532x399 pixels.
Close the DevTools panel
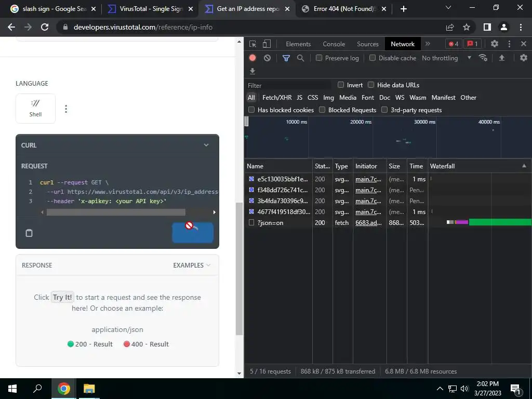524,44
